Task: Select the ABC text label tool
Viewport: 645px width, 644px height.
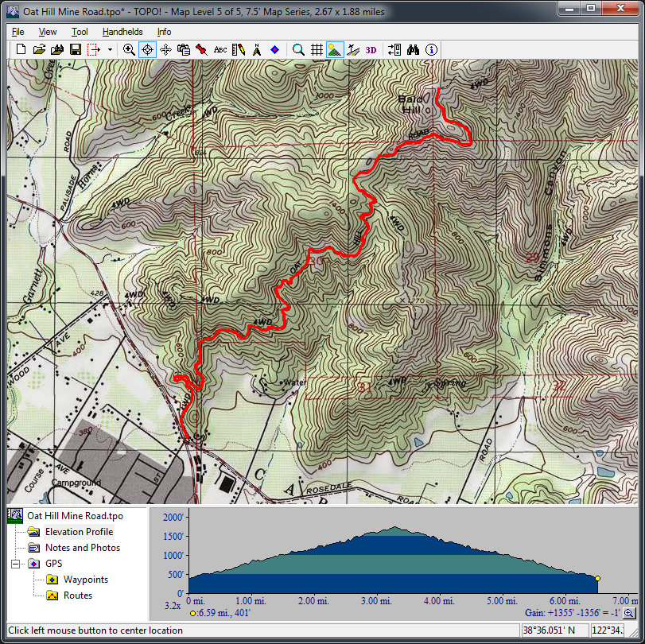Action: (x=220, y=49)
